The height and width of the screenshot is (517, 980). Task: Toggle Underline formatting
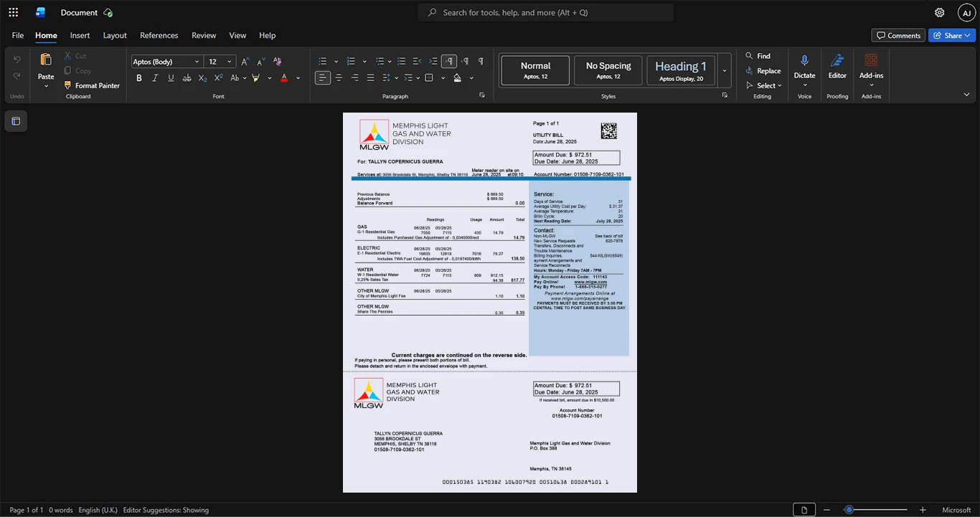click(171, 78)
